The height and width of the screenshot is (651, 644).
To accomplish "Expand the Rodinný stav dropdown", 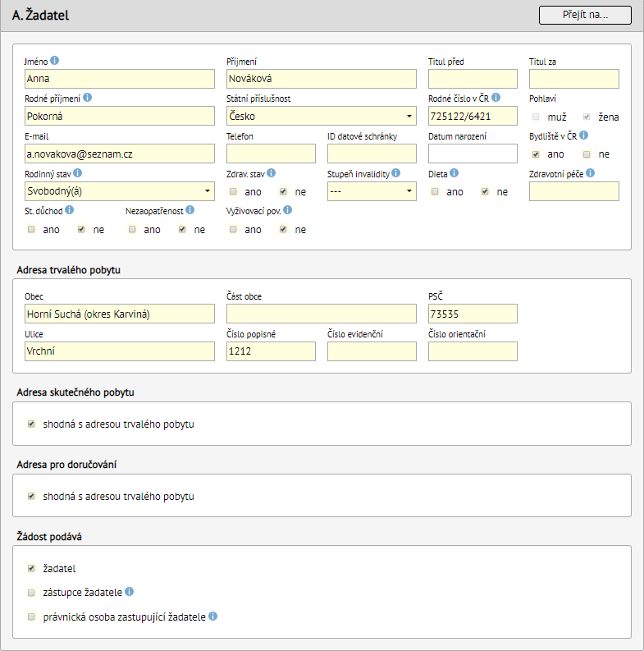I will pos(120,191).
